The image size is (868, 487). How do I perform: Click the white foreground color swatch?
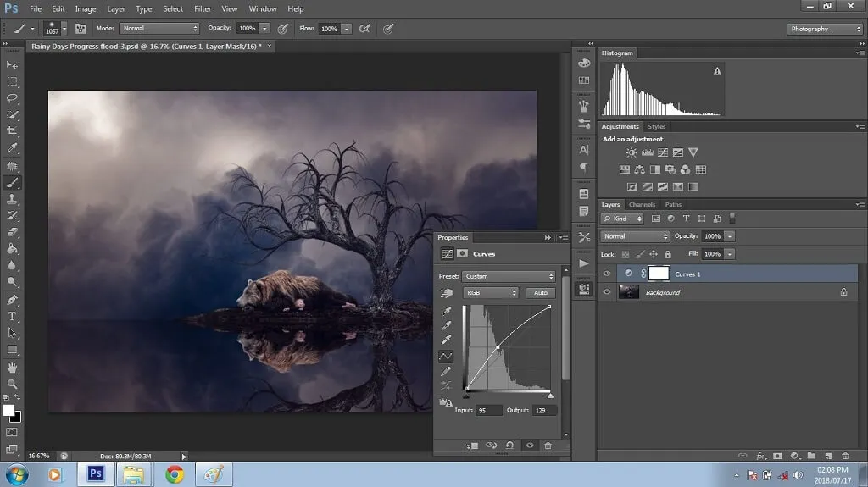tap(8, 411)
